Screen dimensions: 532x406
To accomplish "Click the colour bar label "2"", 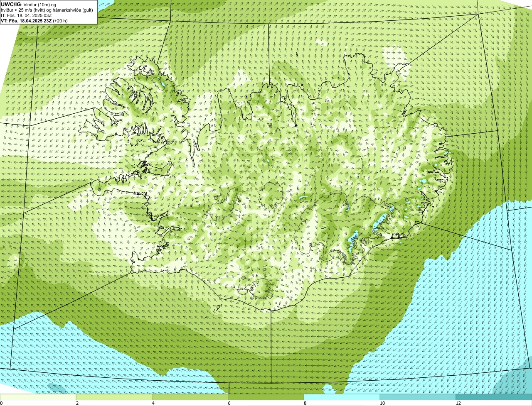I will click(77, 403).
